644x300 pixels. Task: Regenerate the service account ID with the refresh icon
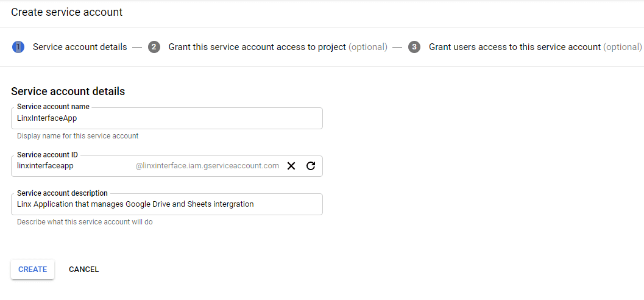311,166
